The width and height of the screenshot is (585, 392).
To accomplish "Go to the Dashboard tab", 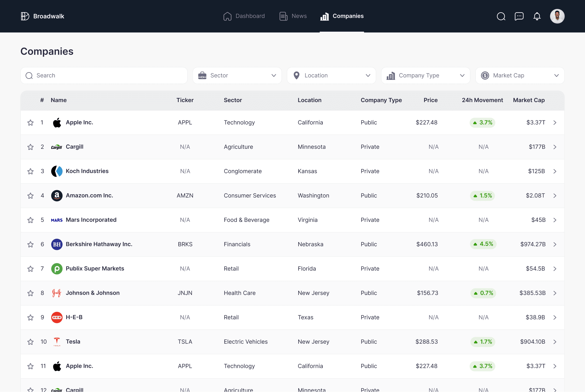I will click(x=244, y=16).
